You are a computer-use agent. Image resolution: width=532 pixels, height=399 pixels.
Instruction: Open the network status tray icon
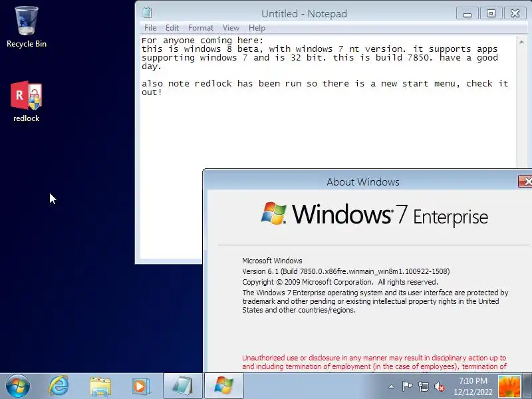(424, 386)
